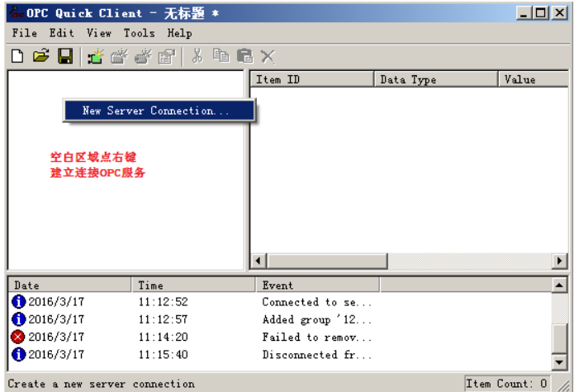Maximize the OPC Quick Client window

pos(541,13)
